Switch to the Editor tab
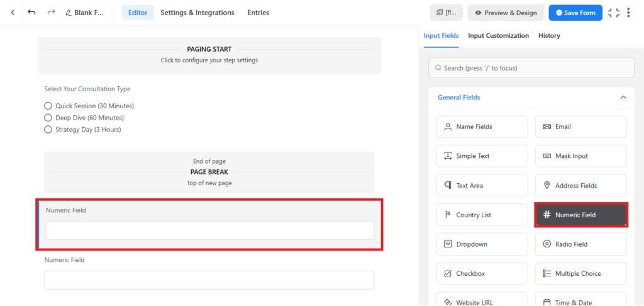Viewport: 644px width, 306px height. click(138, 13)
